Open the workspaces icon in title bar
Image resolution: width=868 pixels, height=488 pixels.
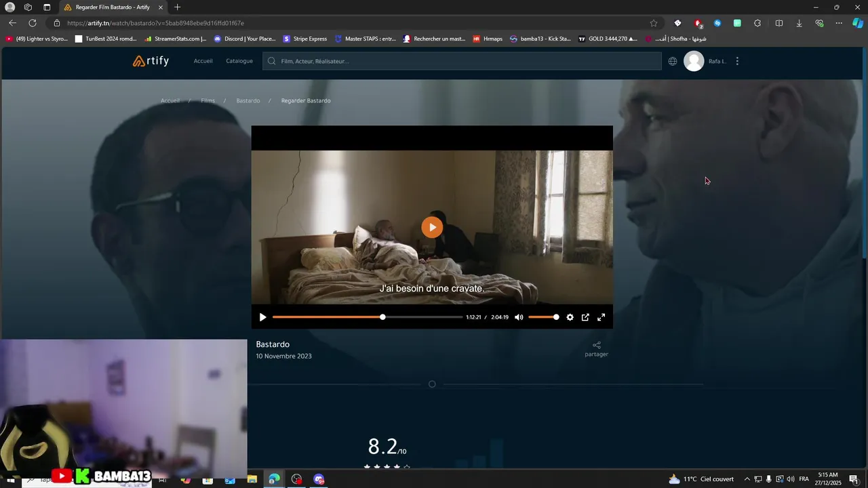click(x=28, y=7)
